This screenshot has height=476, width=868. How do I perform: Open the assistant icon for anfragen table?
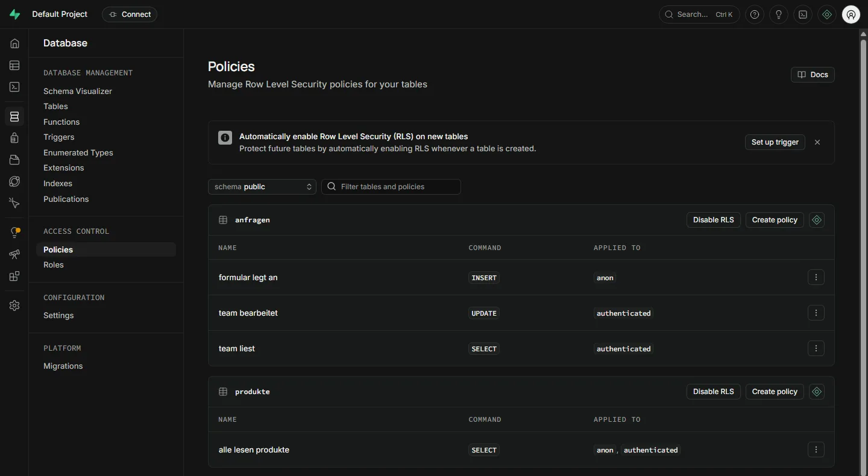click(817, 220)
